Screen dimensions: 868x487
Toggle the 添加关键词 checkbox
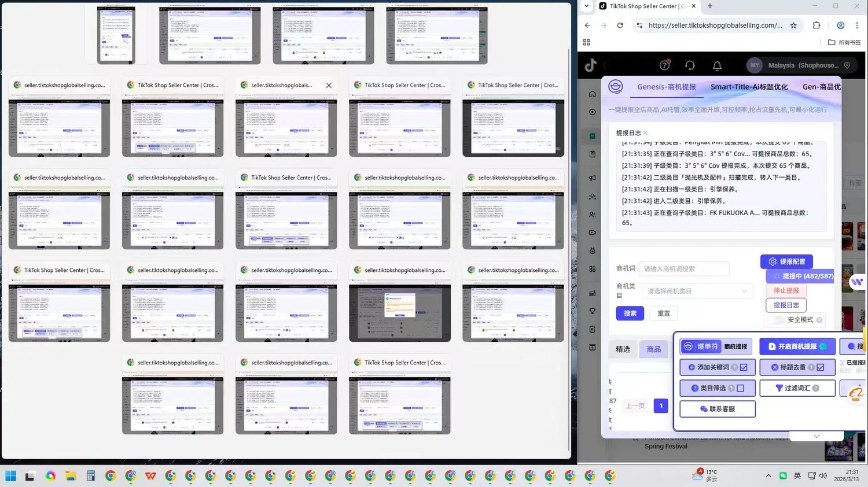point(744,367)
